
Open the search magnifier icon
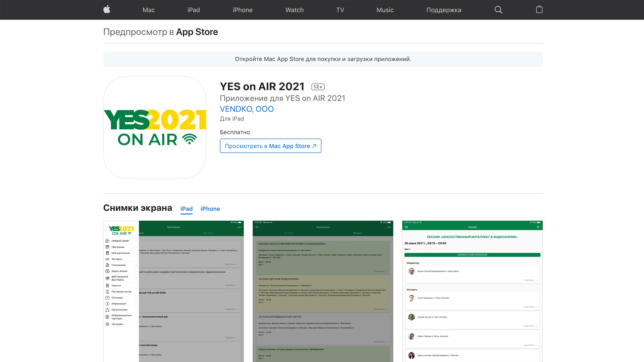pos(498,10)
